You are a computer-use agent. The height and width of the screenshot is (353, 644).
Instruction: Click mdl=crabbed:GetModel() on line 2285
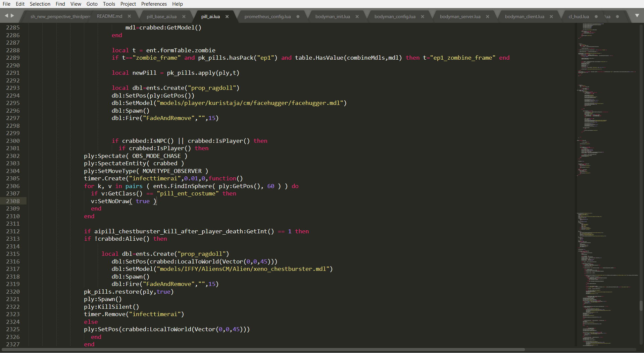(x=163, y=27)
